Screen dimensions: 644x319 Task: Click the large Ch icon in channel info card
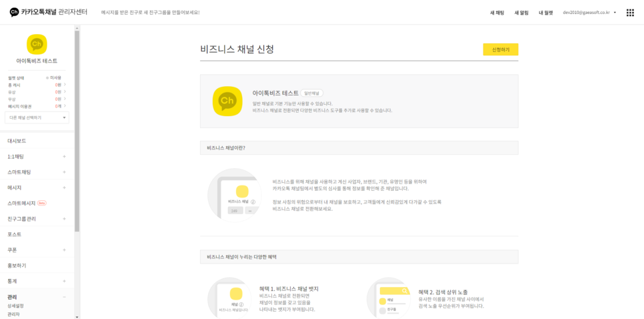click(x=227, y=101)
